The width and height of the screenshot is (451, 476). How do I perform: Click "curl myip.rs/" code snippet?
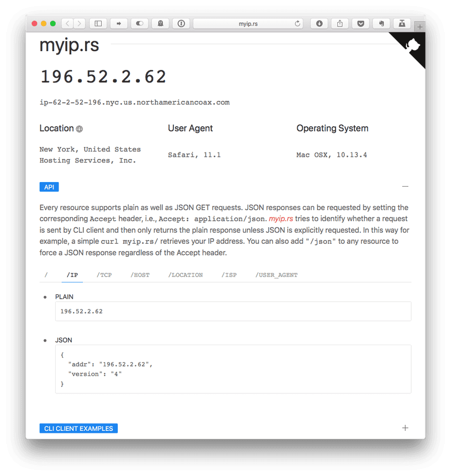pos(129,241)
